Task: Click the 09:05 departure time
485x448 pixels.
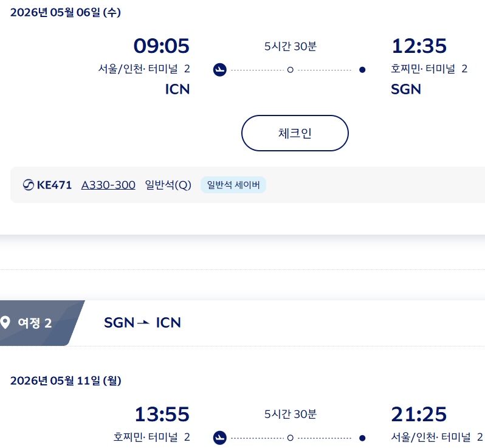Action: (161, 46)
